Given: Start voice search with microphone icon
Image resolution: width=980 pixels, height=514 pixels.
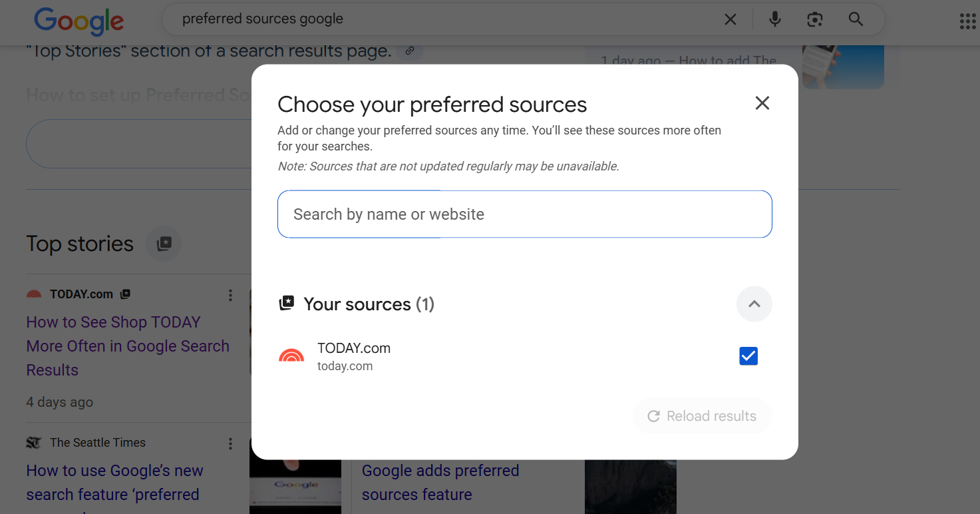Looking at the screenshot, I should (774, 20).
